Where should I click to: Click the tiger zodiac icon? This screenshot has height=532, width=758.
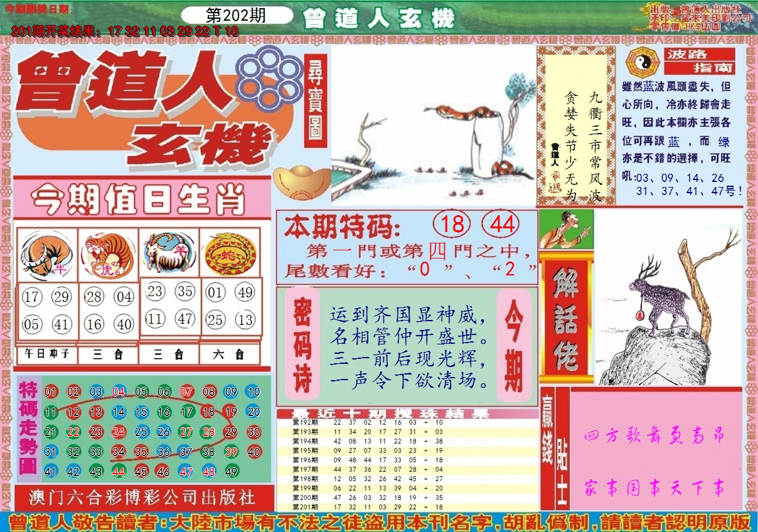pos(107,253)
